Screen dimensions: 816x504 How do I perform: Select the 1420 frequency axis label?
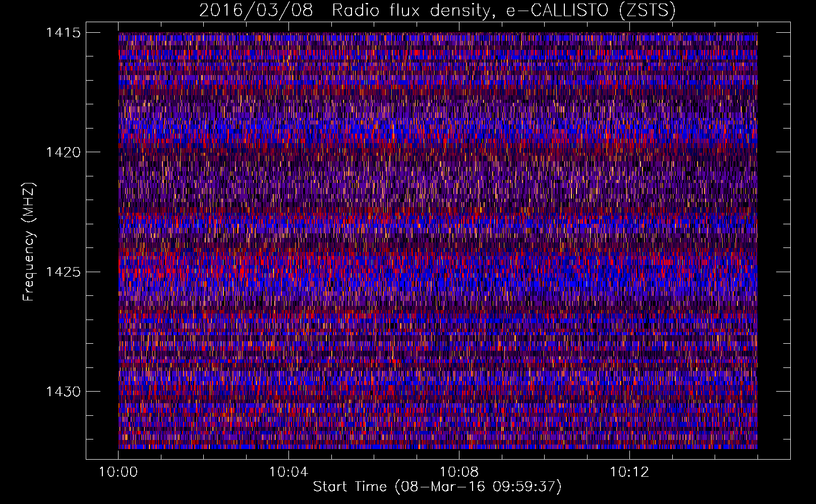coord(63,152)
